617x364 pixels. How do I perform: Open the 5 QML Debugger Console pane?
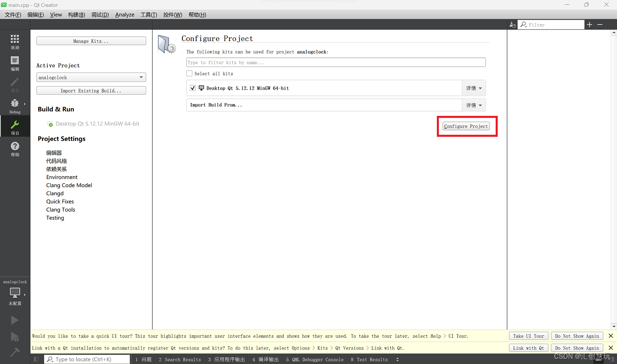(x=315, y=359)
